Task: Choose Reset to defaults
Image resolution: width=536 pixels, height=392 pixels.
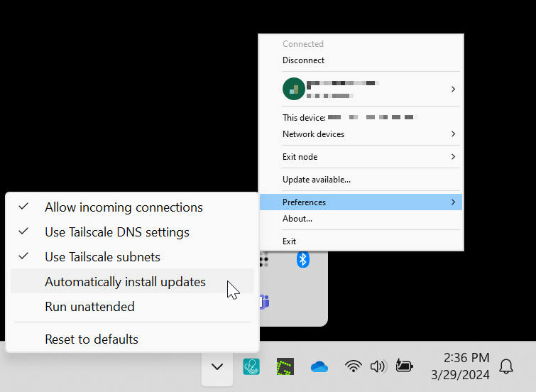Action: point(132,339)
